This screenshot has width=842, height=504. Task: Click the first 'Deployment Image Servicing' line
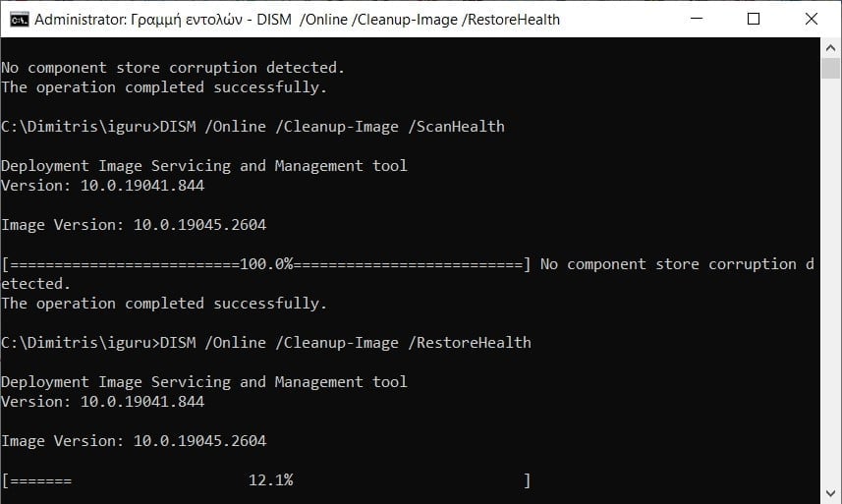click(x=203, y=166)
